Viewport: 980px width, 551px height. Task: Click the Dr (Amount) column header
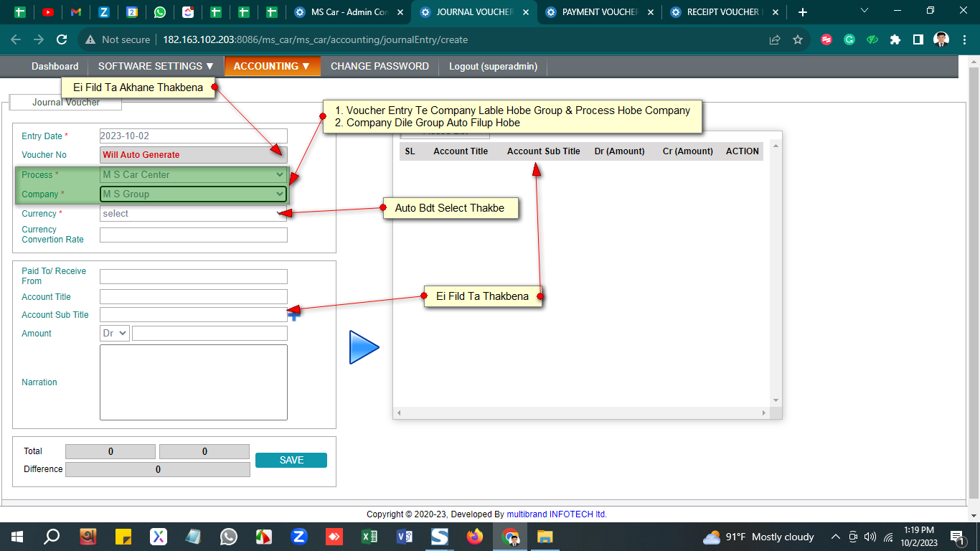[620, 151]
